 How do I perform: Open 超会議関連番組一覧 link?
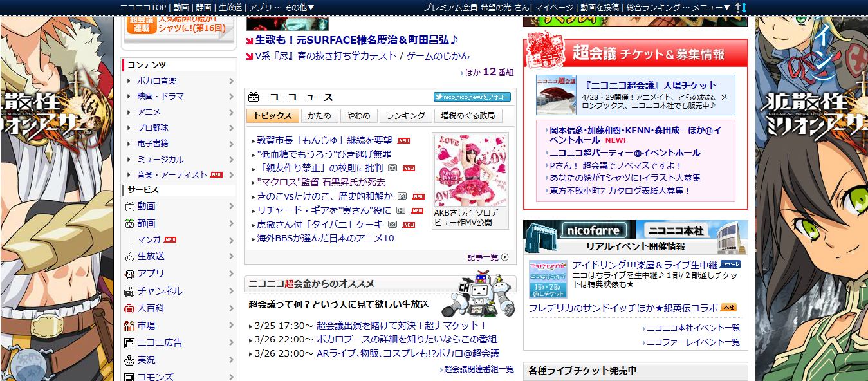[479, 369]
